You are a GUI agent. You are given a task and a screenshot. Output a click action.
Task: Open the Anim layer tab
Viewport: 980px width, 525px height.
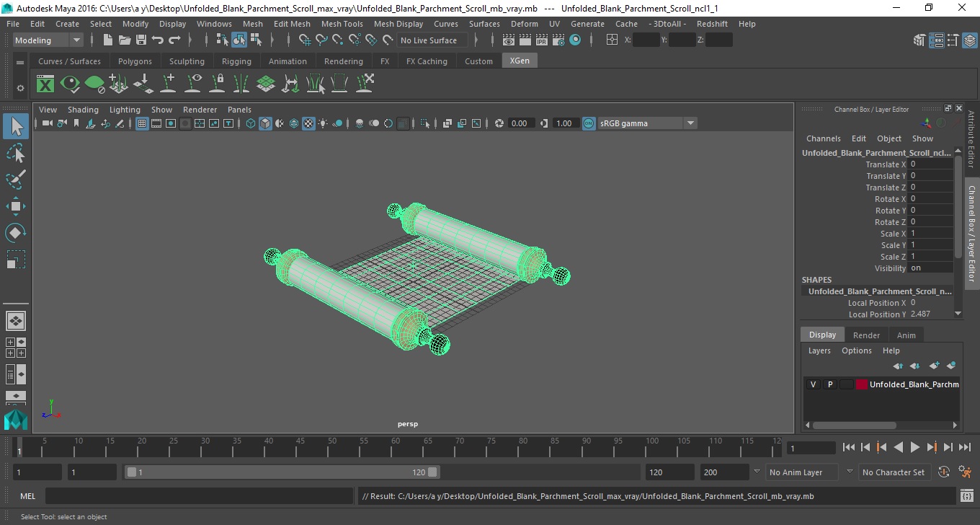906,335
